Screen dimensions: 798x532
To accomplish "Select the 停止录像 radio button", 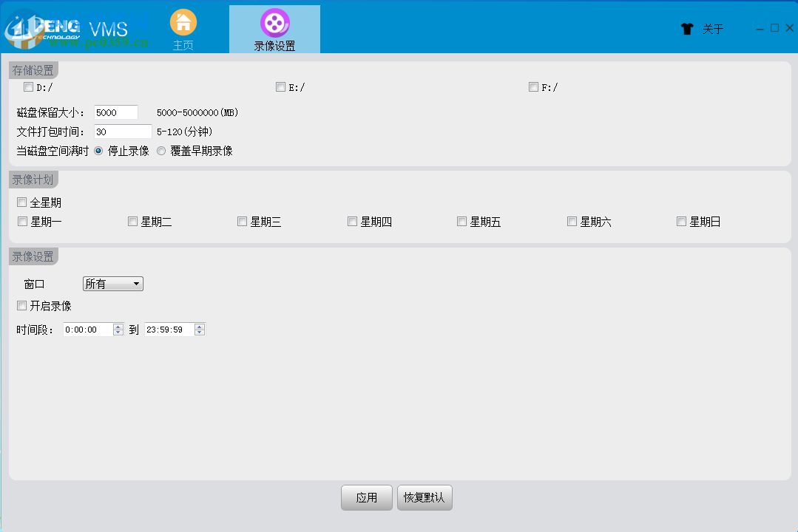I will [x=98, y=151].
